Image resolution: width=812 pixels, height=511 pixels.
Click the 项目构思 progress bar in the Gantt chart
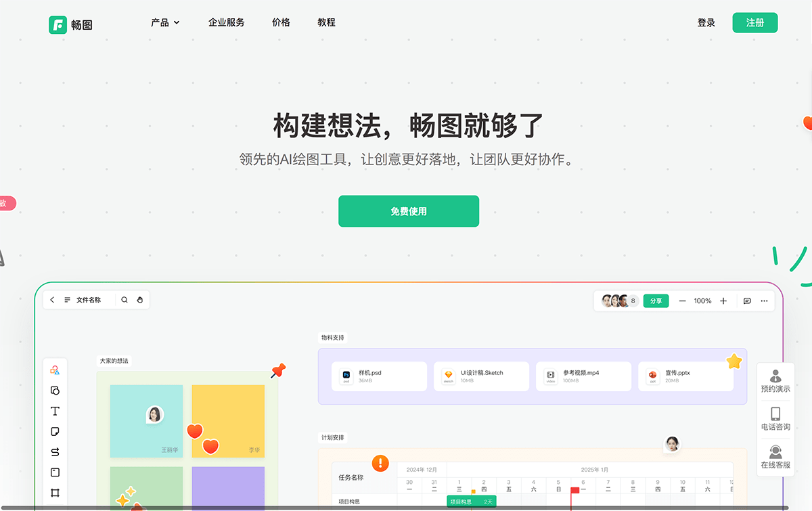pyautogui.click(x=471, y=501)
